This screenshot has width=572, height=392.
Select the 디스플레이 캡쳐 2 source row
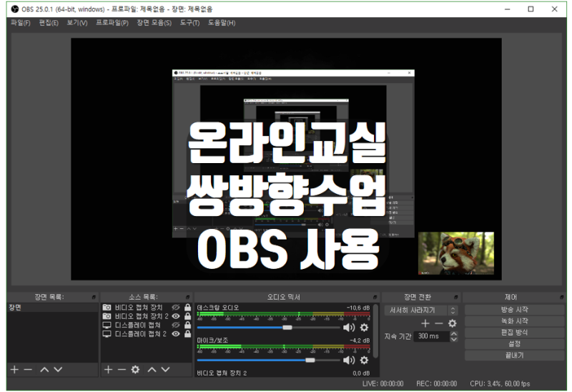point(147,333)
